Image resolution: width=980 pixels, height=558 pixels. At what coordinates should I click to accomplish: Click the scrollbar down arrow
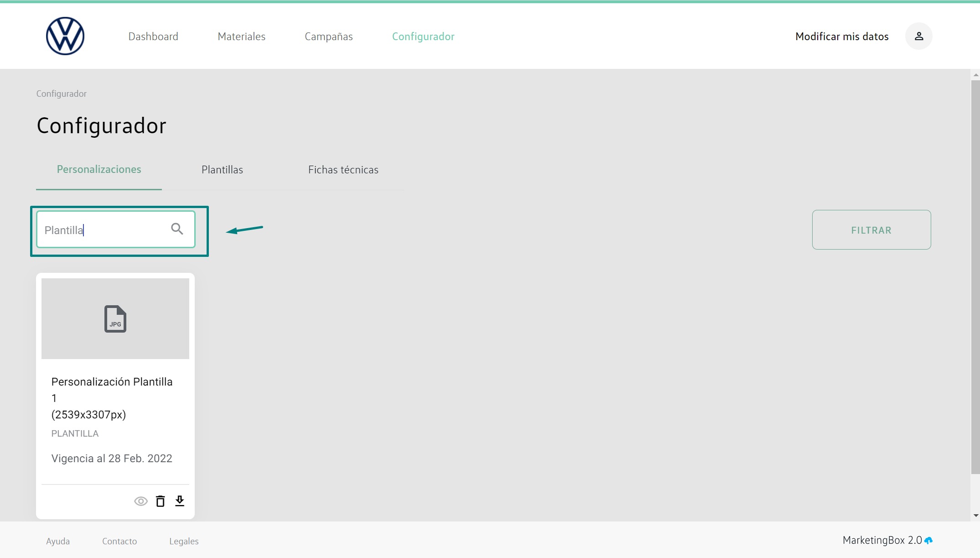(x=975, y=516)
